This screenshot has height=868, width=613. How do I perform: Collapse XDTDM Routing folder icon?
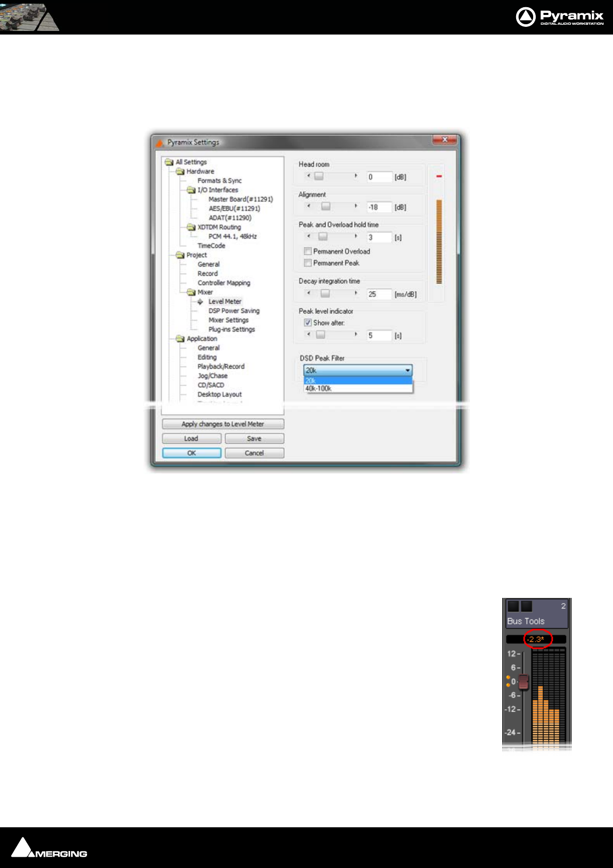pyautogui.click(x=191, y=227)
